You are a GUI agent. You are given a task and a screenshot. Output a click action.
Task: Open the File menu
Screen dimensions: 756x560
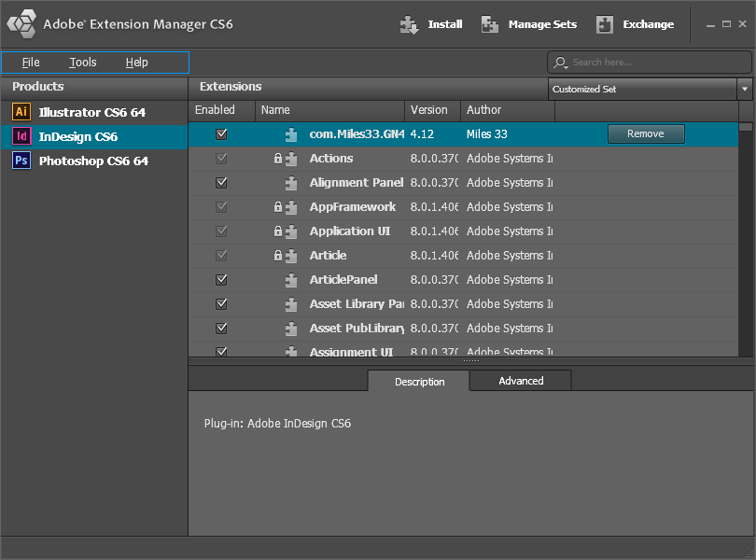coord(31,63)
